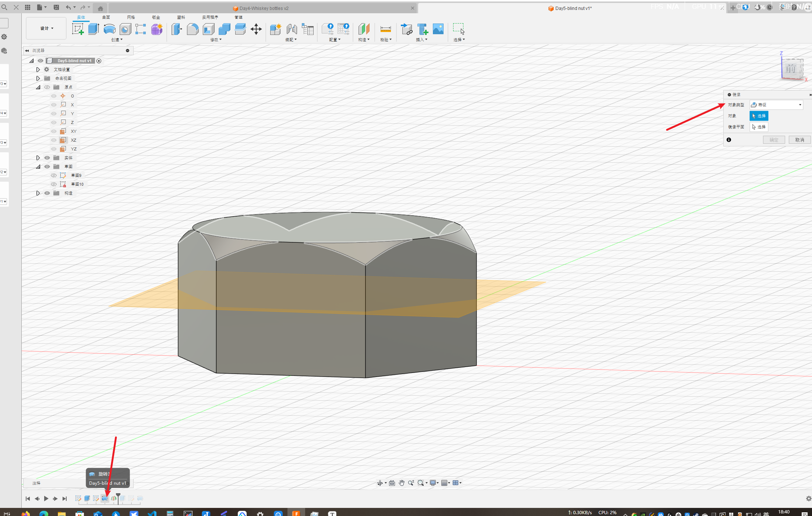Expand the 构造 folder in browser
812x516 pixels.
click(x=38, y=193)
